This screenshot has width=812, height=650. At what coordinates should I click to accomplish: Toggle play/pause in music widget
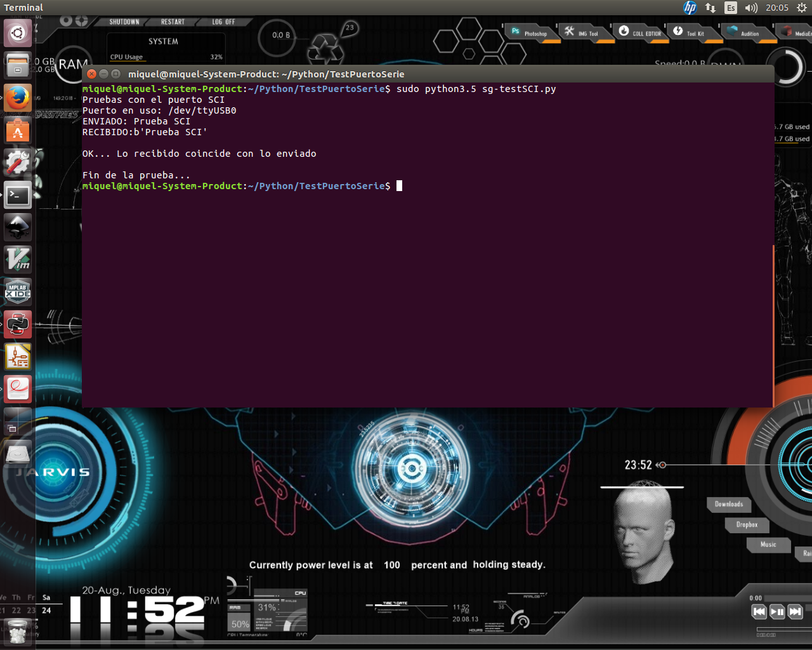click(777, 612)
